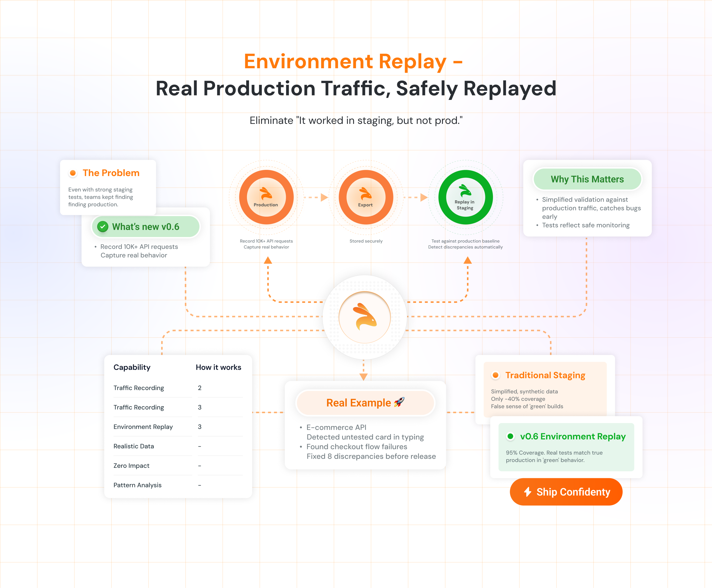Enable the Zero Impact capability row
Screen dimensions: 712x588
coord(132,465)
